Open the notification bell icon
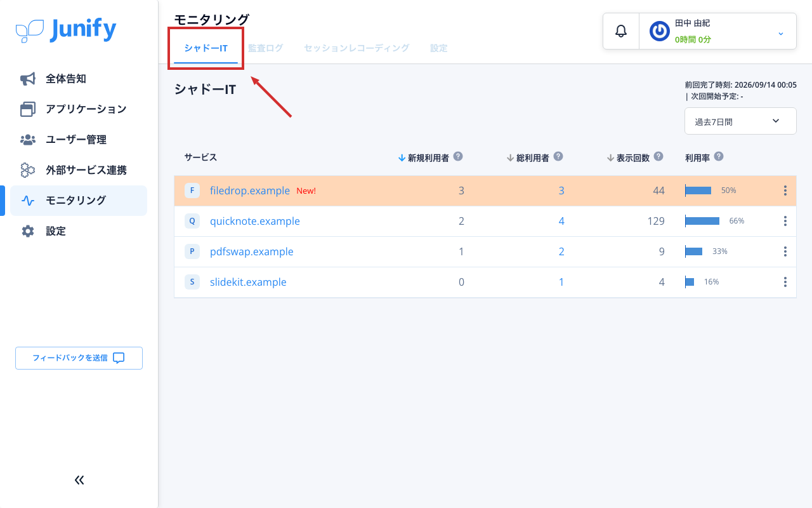 621,30
